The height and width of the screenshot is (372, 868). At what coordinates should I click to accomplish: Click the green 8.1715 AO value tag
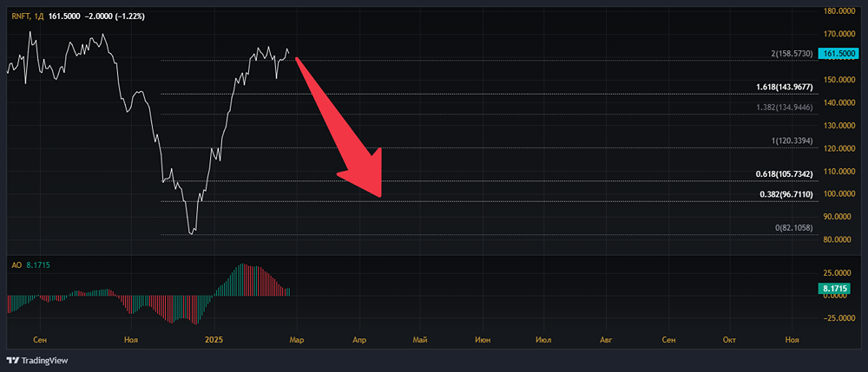tap(837, 288)
